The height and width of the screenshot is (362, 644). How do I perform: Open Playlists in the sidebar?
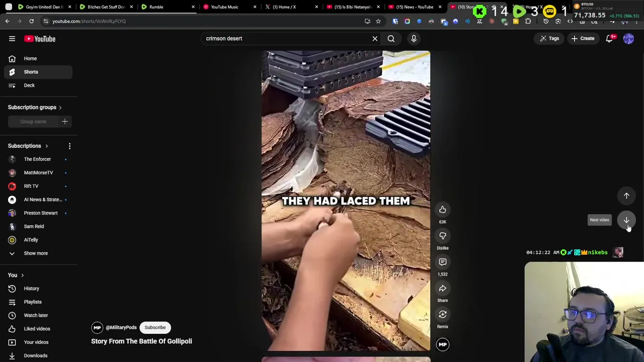tap(38, 302)
